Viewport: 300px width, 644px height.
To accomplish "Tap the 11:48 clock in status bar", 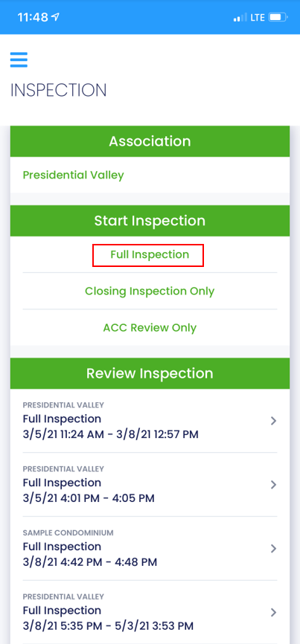I will tap(33, 17).
